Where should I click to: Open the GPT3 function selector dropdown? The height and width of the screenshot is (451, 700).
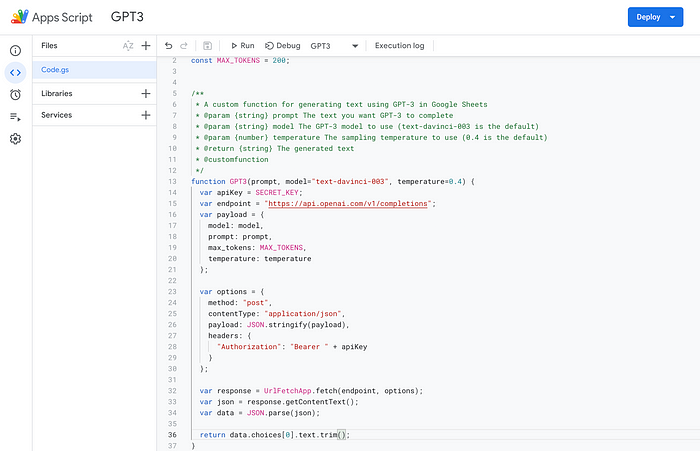click(x=334, y=46)
